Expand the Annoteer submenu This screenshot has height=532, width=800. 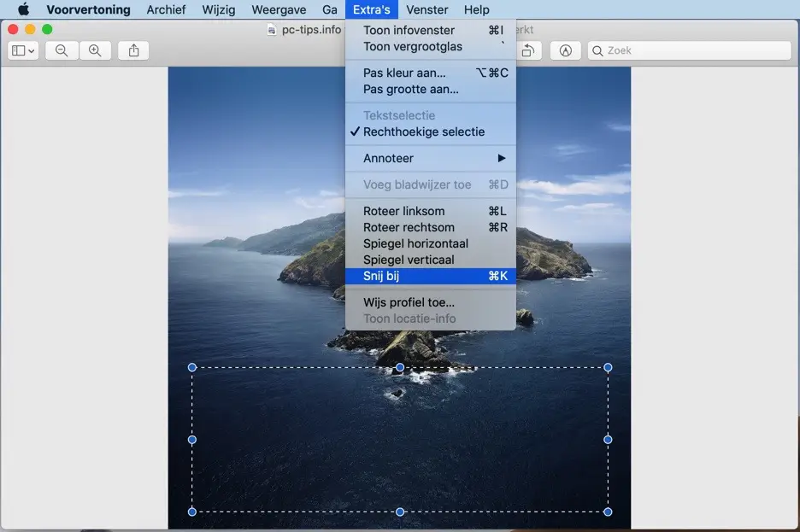431,158
